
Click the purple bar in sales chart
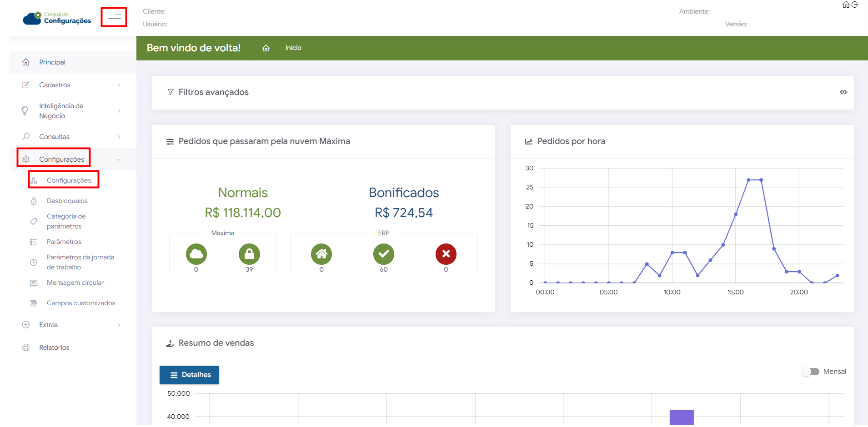(x=681, y=417)
